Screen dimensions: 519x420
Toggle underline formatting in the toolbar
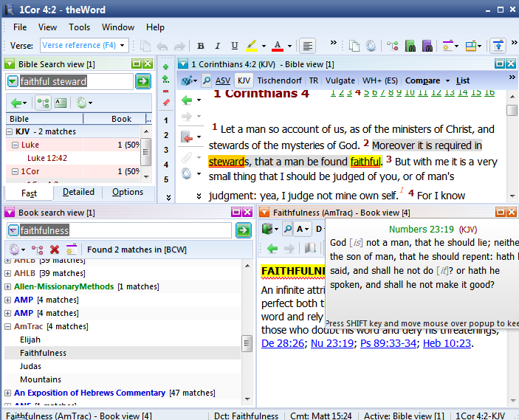click(x=235, y=46)
